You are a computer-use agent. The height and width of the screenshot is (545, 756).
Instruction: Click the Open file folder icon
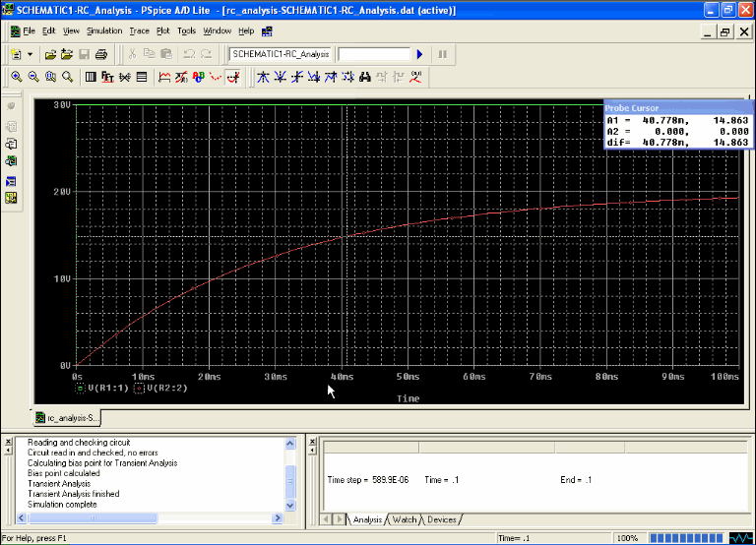51,54
